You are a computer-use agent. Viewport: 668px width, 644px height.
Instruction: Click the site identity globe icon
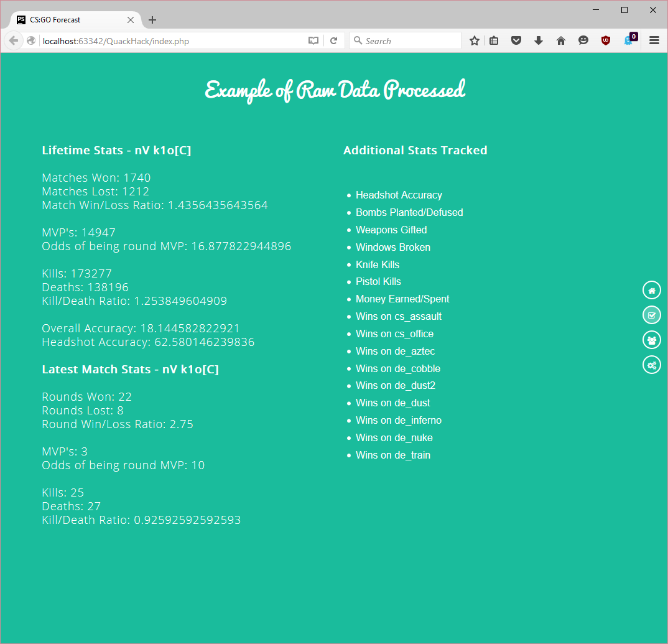30,41
